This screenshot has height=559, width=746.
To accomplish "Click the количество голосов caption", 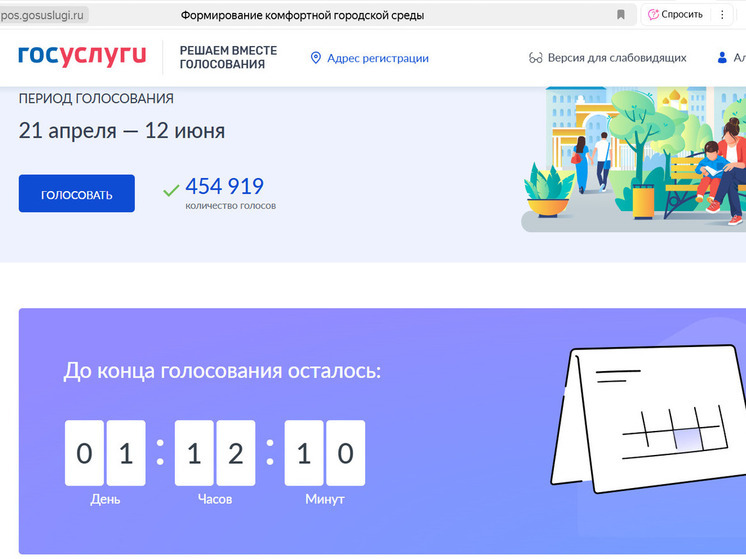I will point(231,206).
